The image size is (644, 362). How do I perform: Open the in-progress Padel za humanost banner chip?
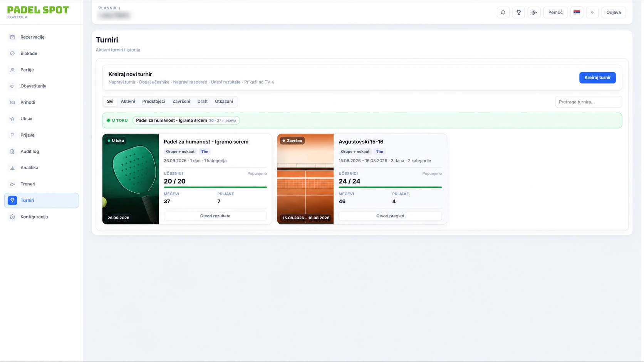(186, 120)
